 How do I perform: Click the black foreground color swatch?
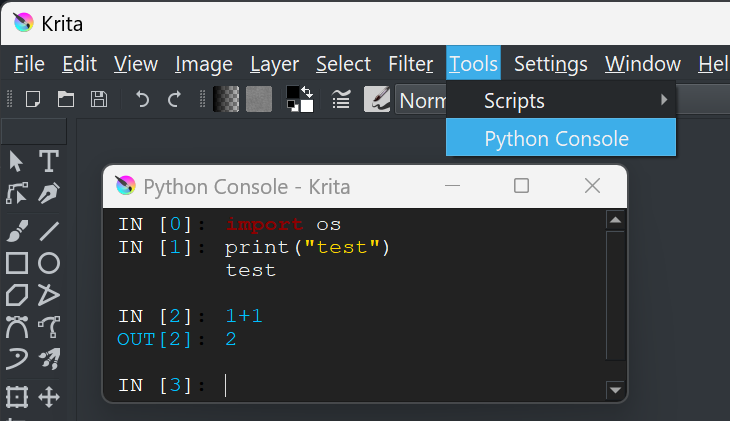(x=293, y=92)
